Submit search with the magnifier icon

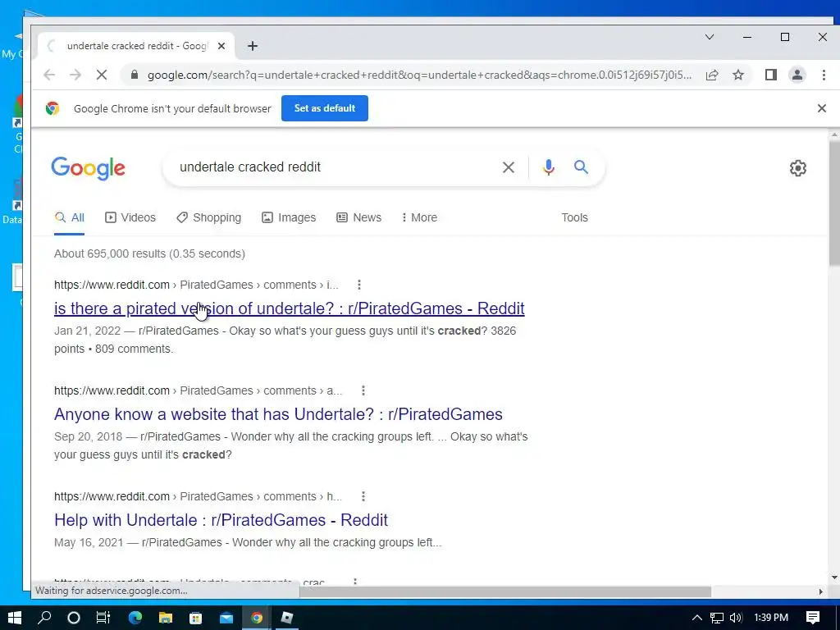pos(582,167)
